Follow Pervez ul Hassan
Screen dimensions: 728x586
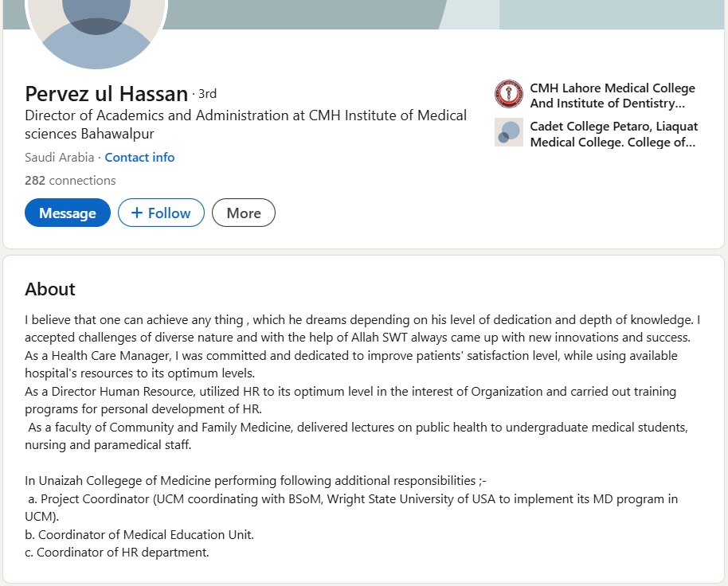point(161,213)
